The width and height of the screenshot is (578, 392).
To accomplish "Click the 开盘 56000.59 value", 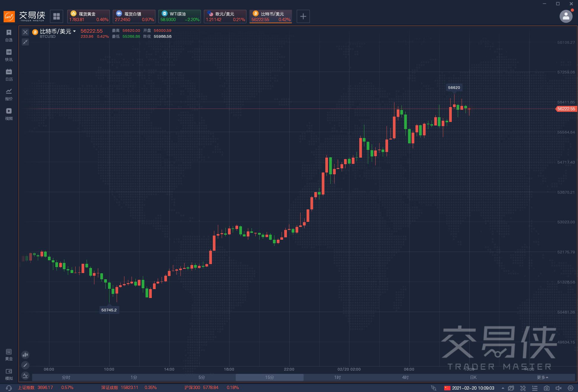I will coord(163,30).
